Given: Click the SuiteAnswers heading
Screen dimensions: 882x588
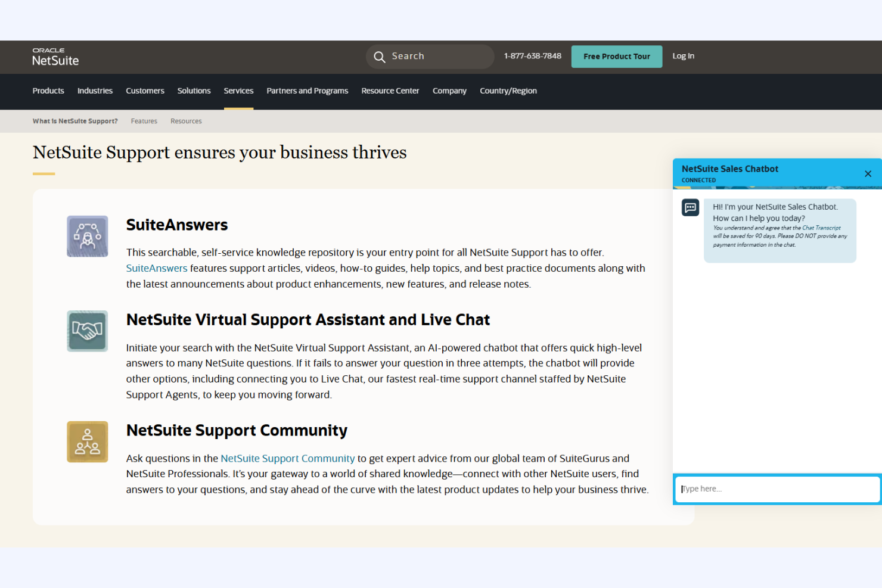Looking at the screenshot, I should point(177,225).
